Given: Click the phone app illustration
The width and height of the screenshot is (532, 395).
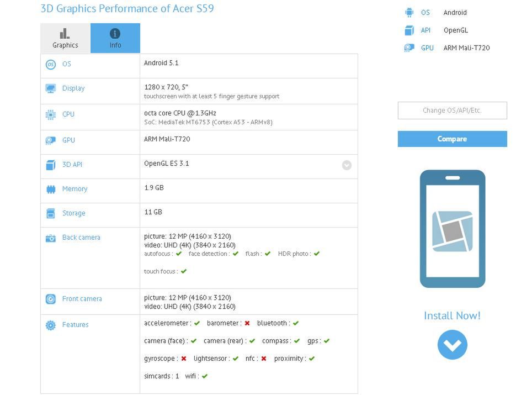Looking at the screenshot, I should point(453,229).
